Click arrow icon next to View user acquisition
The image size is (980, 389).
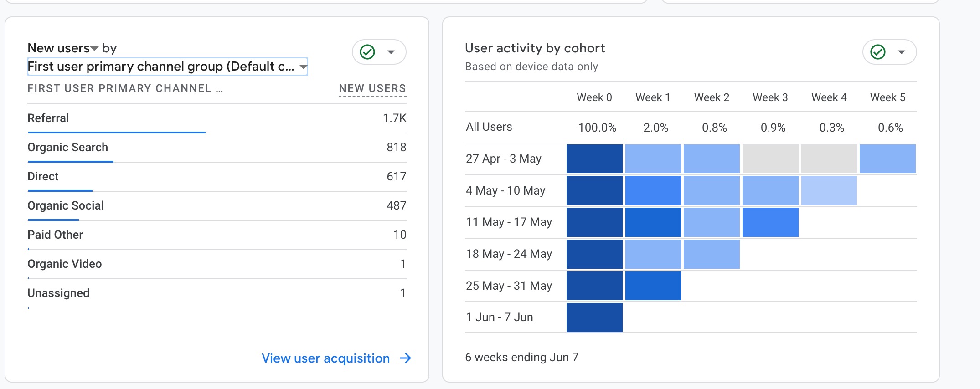pyautogui.click(x=405, y=358)
